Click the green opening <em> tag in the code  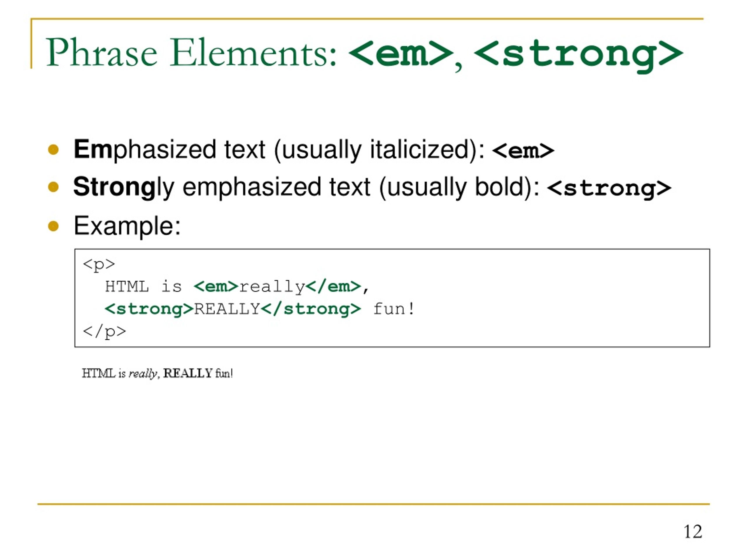coord(216,287)
